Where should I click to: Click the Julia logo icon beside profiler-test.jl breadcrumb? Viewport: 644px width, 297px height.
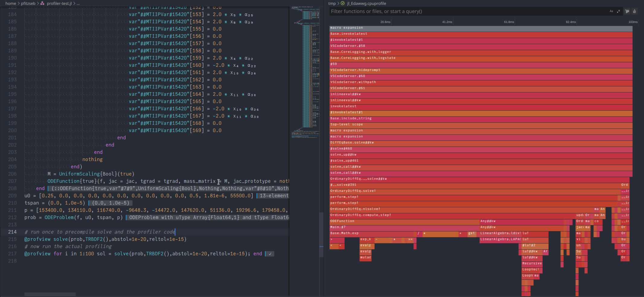pyautogui.click(x=42, y=3)
